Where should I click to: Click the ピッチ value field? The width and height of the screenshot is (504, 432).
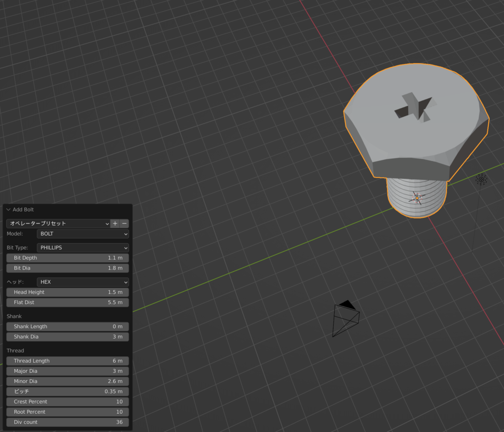[x=68, y=392]
